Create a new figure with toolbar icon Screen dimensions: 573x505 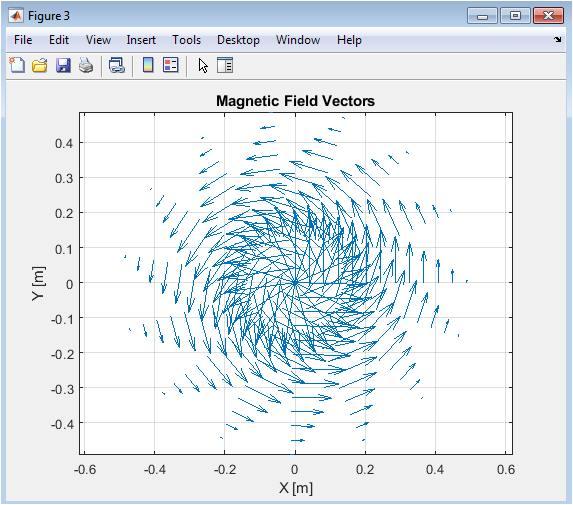(x=17, y=65)
